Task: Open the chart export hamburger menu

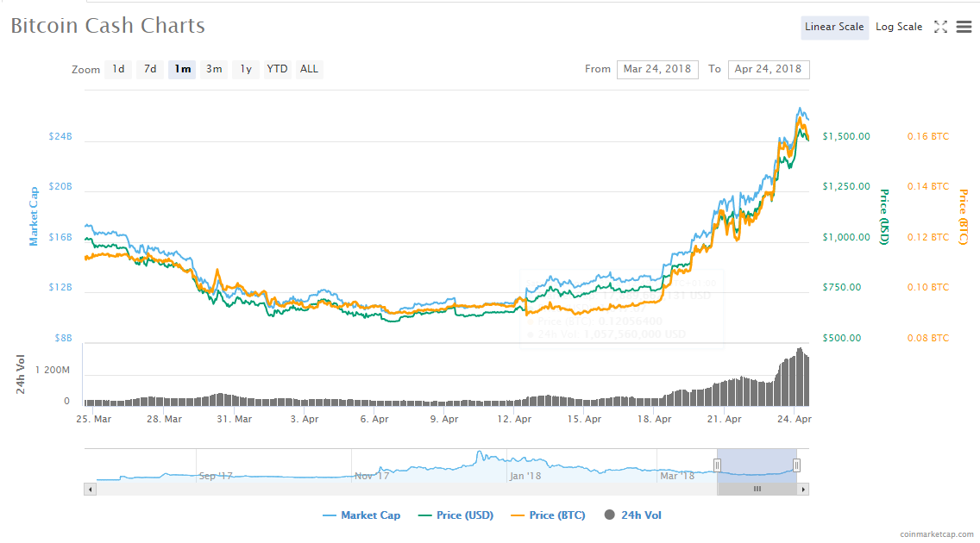Action: [964, 27]
